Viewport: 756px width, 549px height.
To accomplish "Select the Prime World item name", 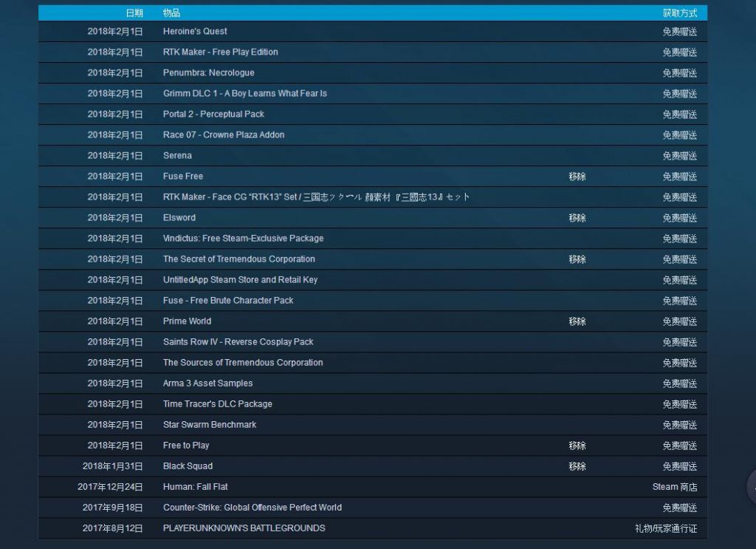I will 187,321.
